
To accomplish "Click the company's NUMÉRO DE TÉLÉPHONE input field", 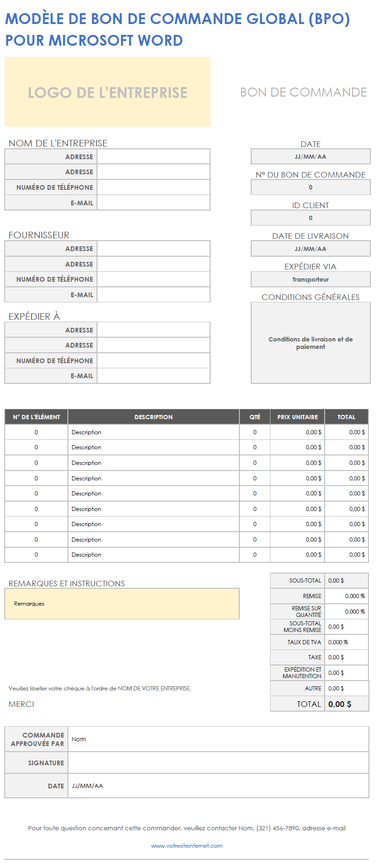I will point(153,187).
